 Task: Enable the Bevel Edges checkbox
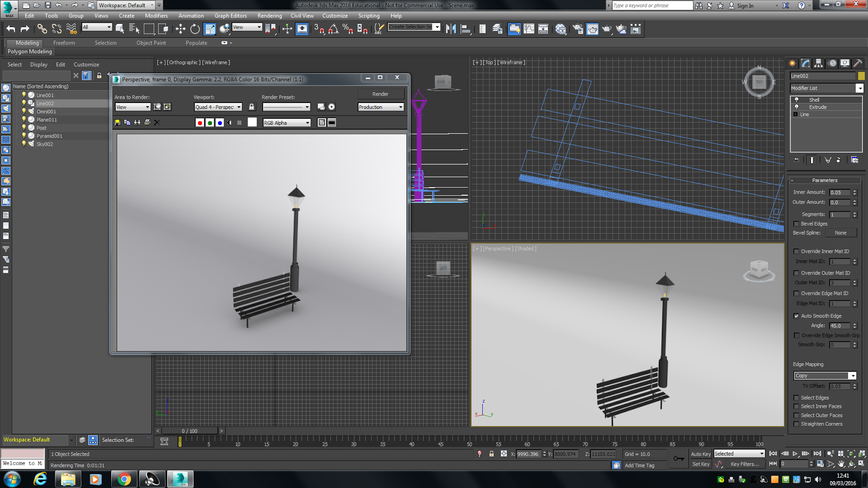796,223
